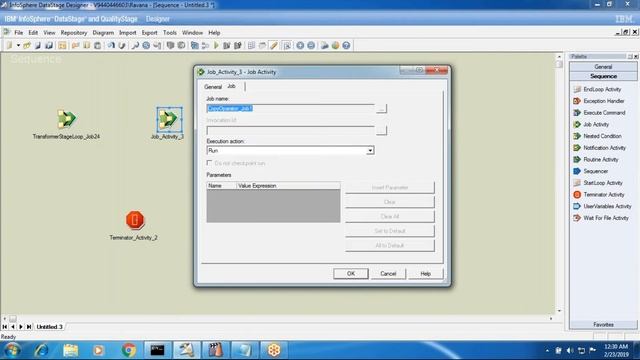
Task: Switch to the General tab in dialog
Action: [x=213, y=87]
